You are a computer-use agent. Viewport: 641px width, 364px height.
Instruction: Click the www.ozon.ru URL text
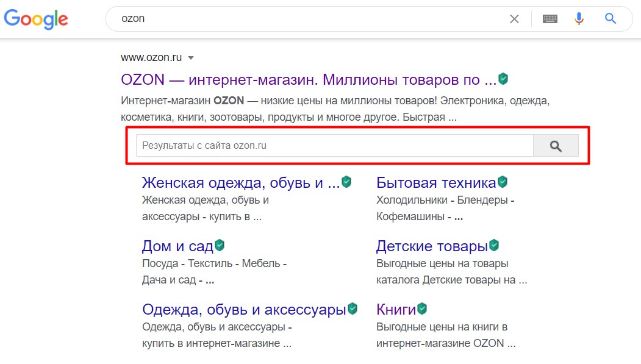coord(151,57)
